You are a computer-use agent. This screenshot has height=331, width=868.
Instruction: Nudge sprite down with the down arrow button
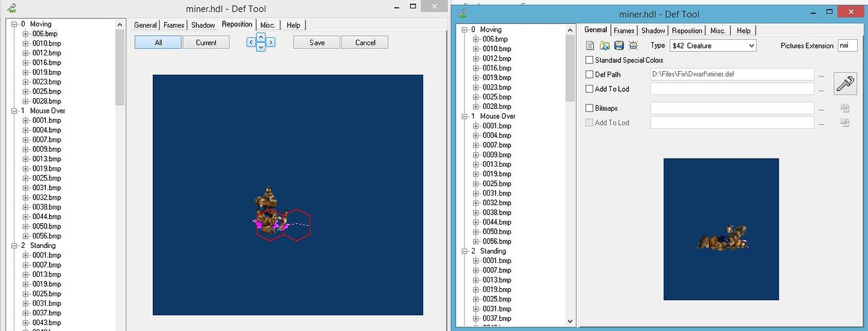(260, 47)
